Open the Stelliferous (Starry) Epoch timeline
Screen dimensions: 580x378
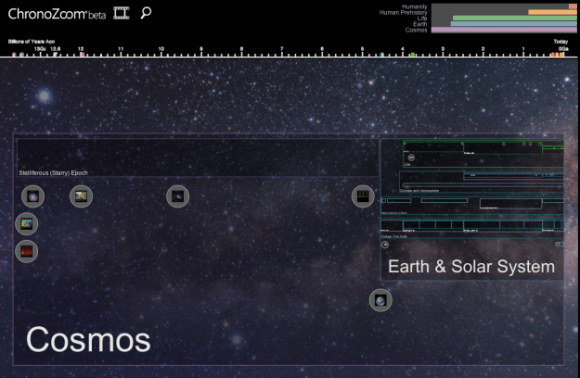pos(53,173)
